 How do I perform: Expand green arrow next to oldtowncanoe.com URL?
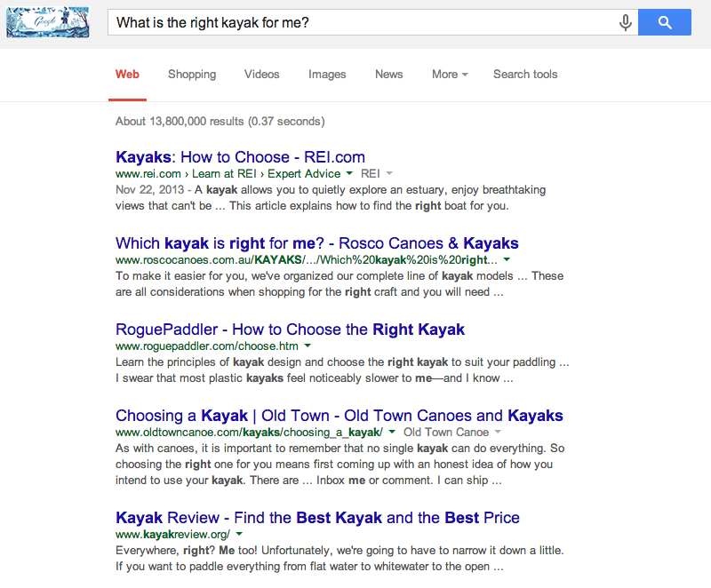point(392,432)
